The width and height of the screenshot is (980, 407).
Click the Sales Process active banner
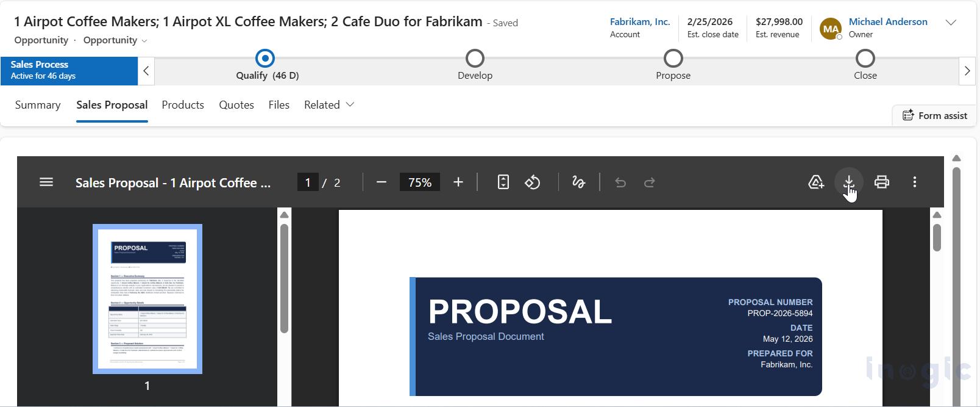point(69,71)
